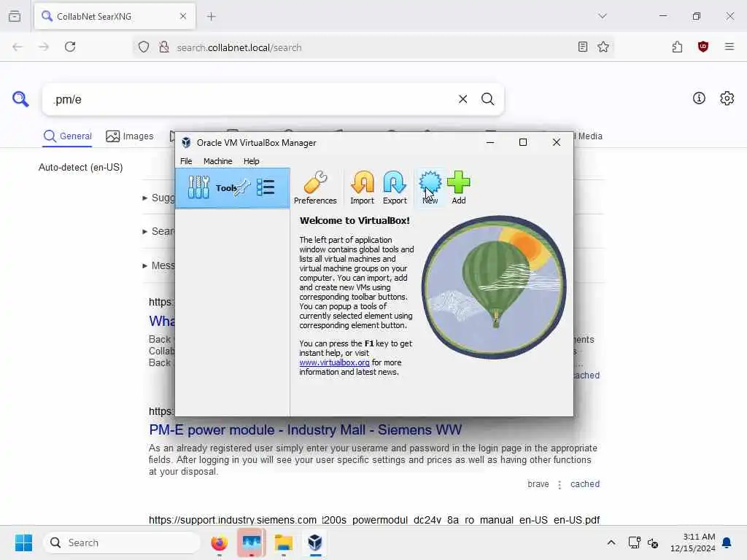Bookmark this page with star
The width and height of the screenshot is (747, 560).
603,47
